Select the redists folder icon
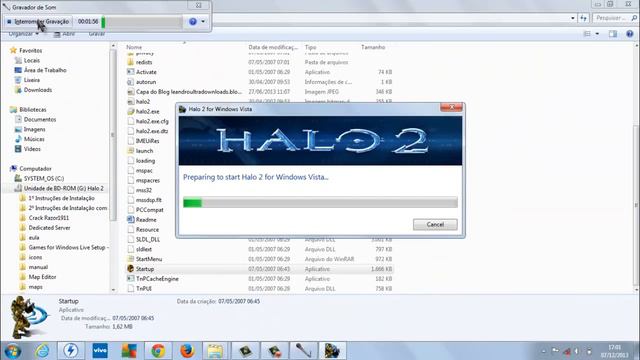640x360 pixels. 131,62
